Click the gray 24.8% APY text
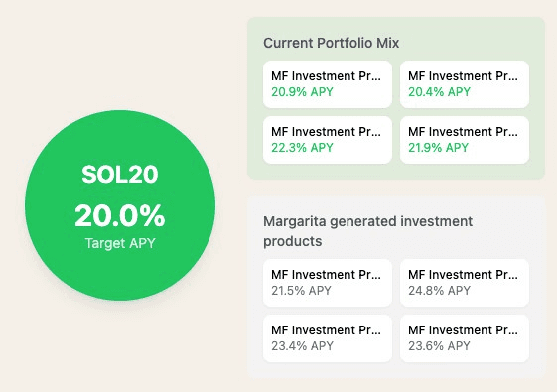Screen dimensions: 557x392 439,291
